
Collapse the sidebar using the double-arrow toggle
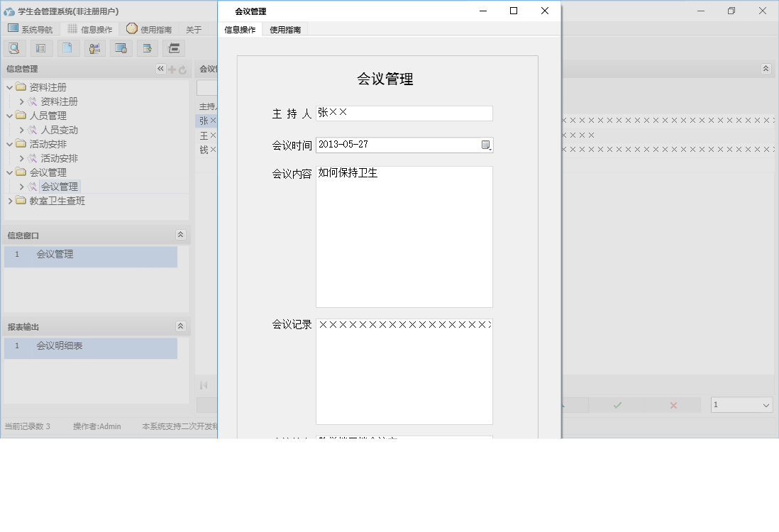[x=160, y=69]
